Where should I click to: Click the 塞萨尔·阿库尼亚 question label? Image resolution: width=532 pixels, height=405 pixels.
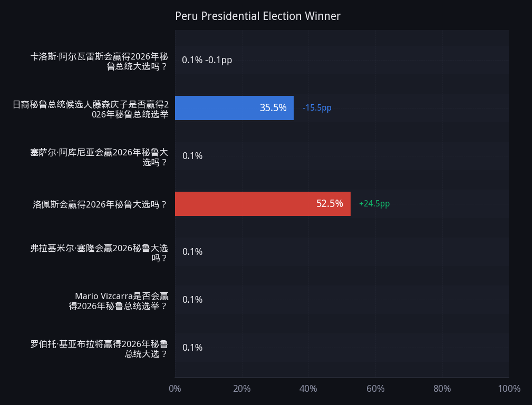click(x=99, y=157)
